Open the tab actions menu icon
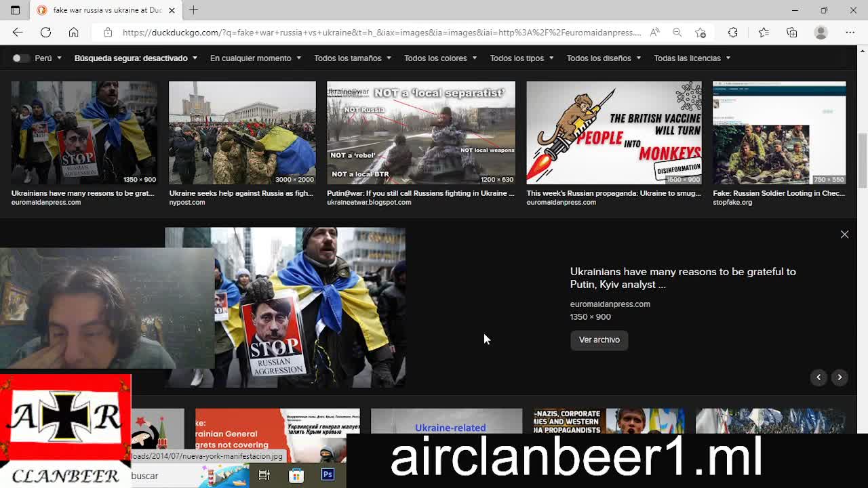 click(x=15, y=10)
